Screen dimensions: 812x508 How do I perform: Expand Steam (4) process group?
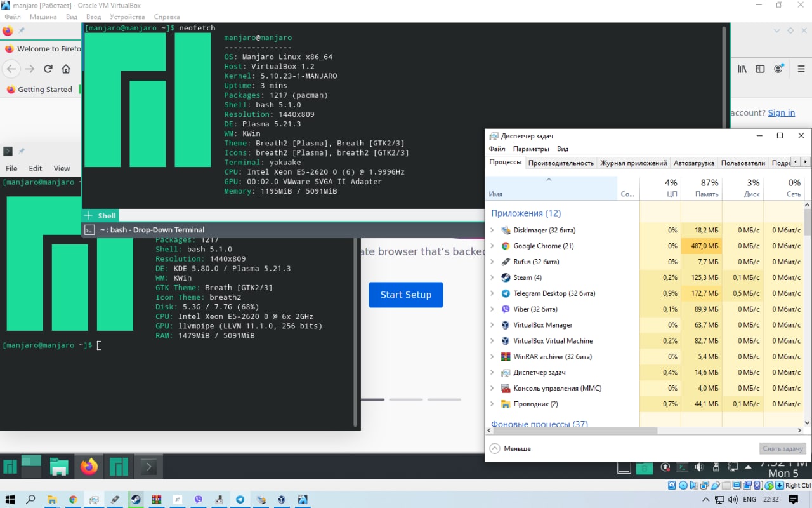tap(492, 277)
